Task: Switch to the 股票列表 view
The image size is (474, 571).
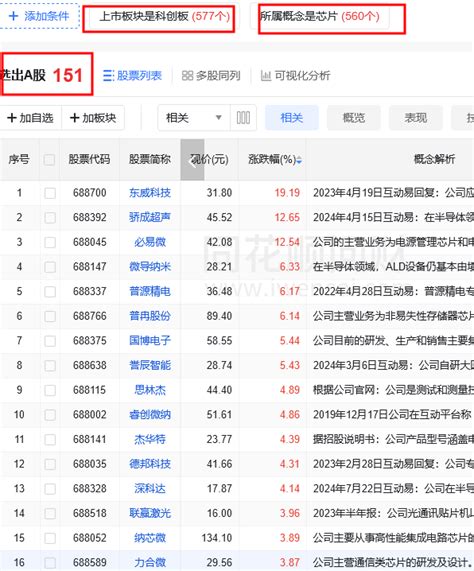Action: 133,76
